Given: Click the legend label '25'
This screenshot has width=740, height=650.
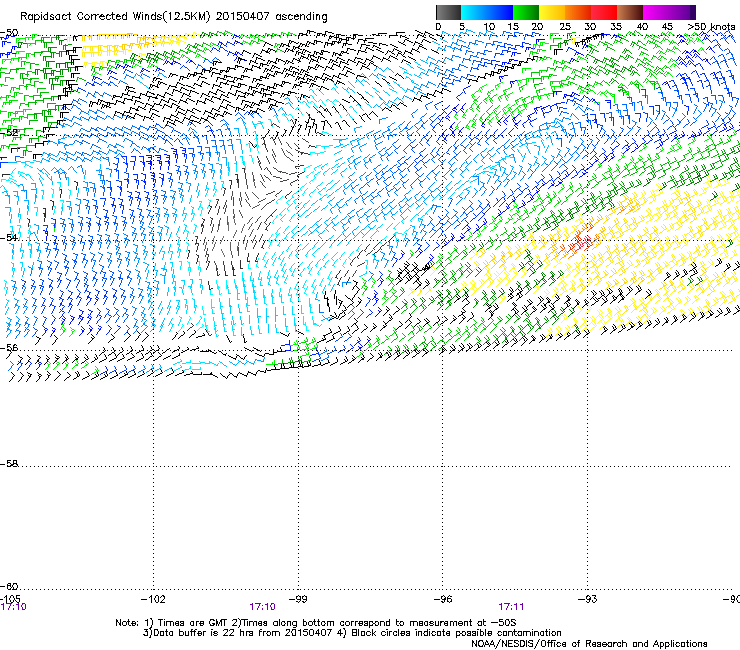Looking at the screenshot, I should (565, 27).
